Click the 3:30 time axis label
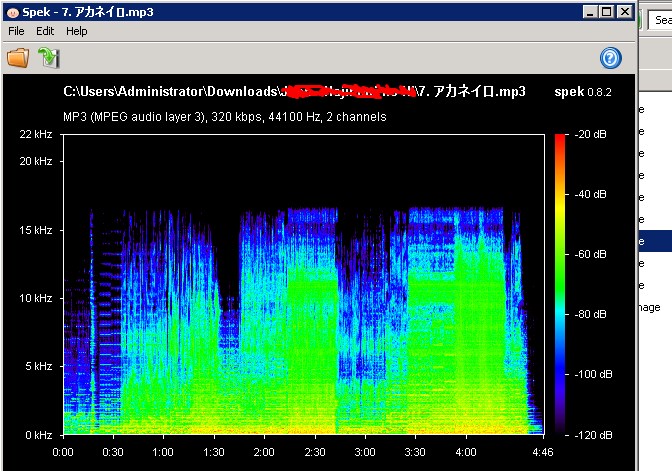672x471 pixels. [415, 452]
